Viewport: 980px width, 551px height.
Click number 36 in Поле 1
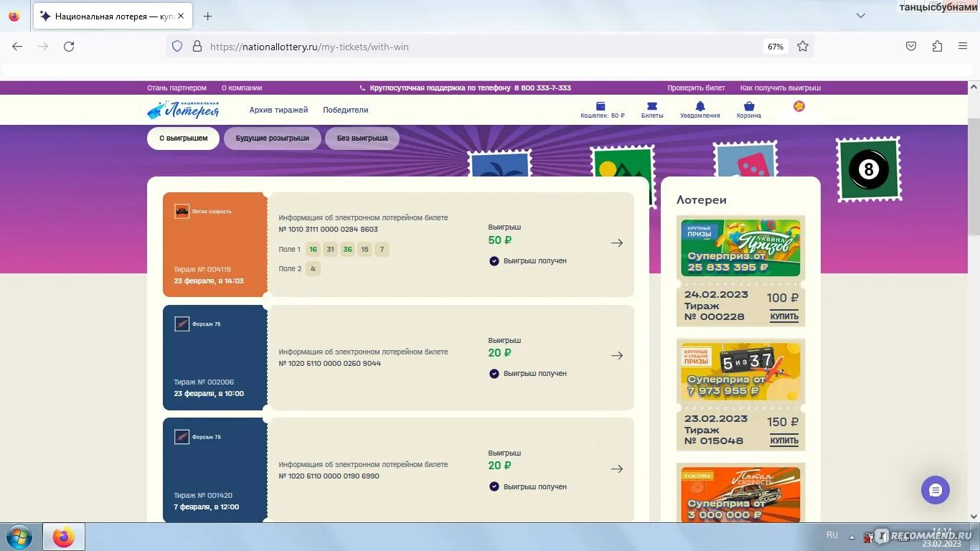click(347, 250)
